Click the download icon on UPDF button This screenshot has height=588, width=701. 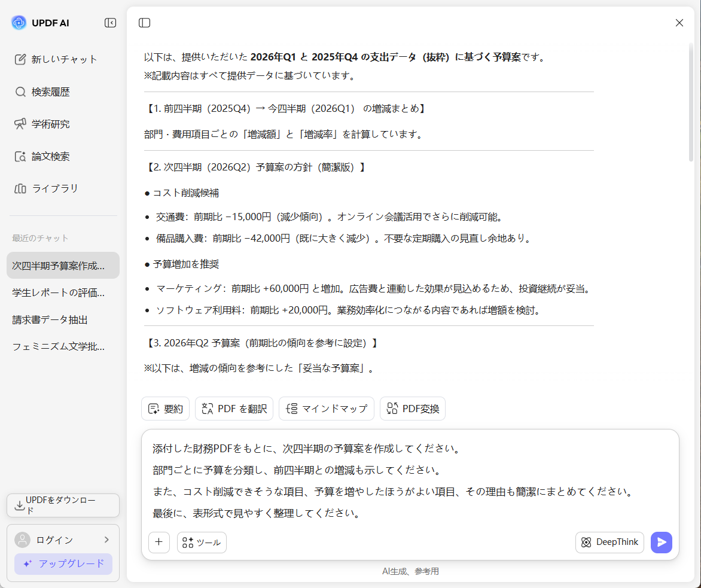(20, 505)
